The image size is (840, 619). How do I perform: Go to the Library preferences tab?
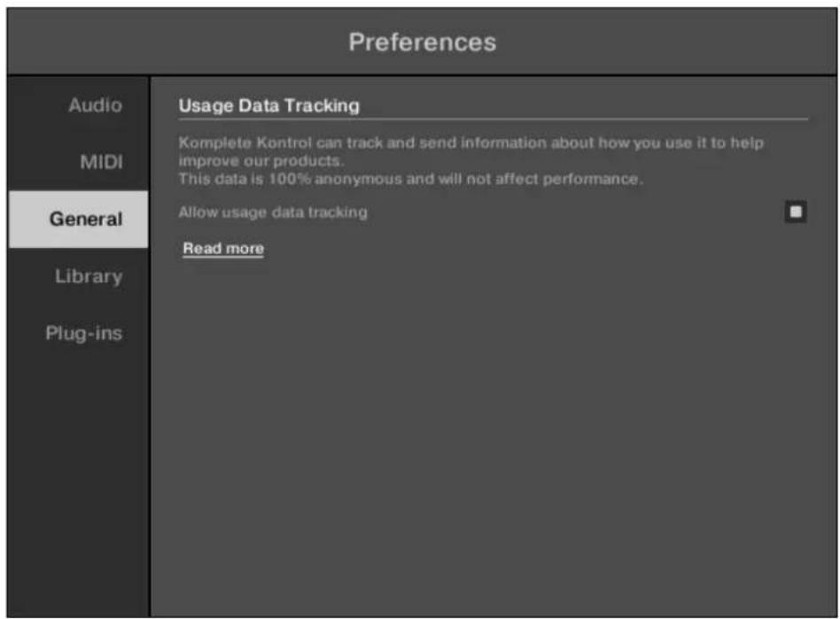pyautogui.click(x=89, y=276)
